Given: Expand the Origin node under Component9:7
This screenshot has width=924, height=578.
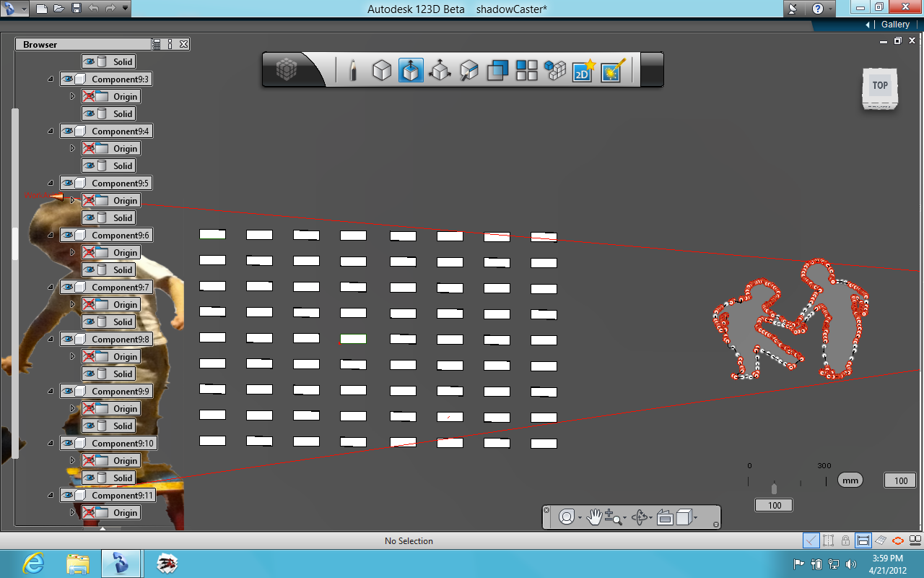Looking at the screenshot, I should (x=72, y=305).
